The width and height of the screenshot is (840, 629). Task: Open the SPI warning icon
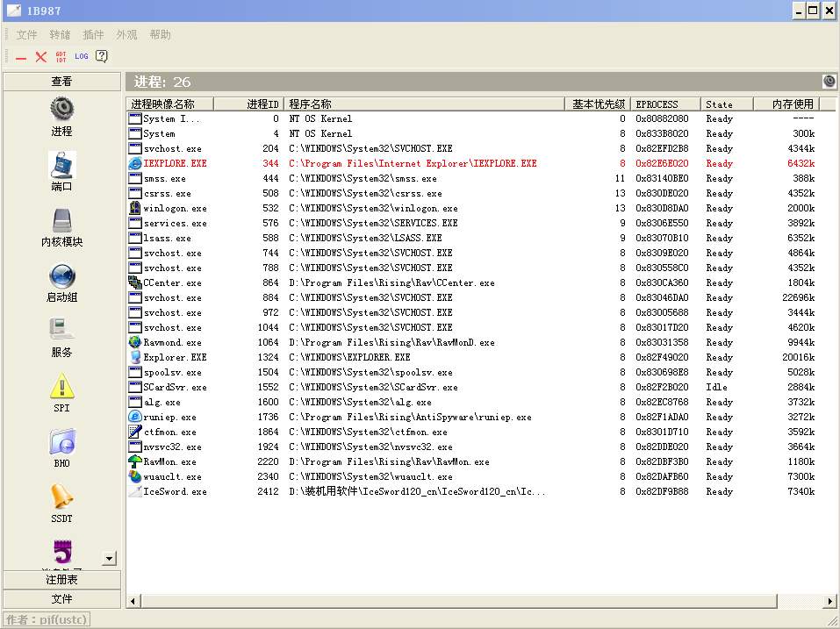[61, 386]
